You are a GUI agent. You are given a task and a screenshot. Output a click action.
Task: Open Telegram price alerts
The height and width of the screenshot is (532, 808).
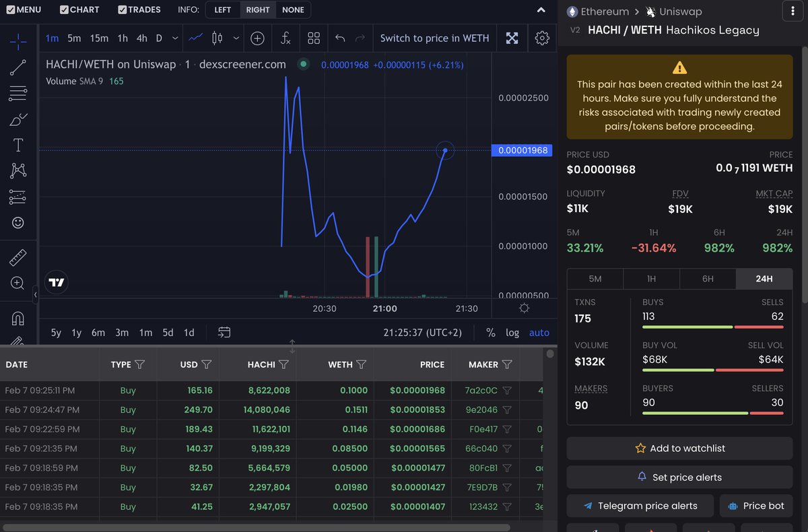click(640, 506)
